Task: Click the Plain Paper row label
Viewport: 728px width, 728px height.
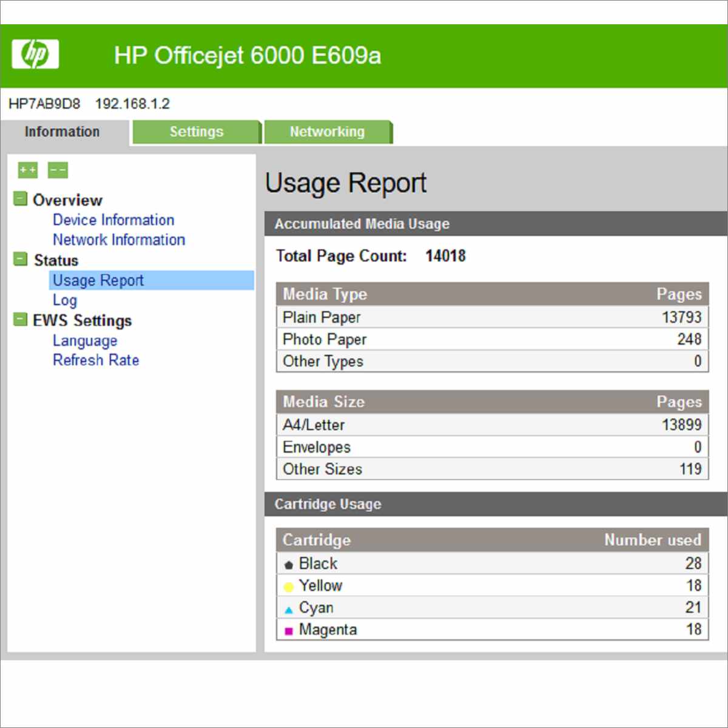Action: point(322,317)
